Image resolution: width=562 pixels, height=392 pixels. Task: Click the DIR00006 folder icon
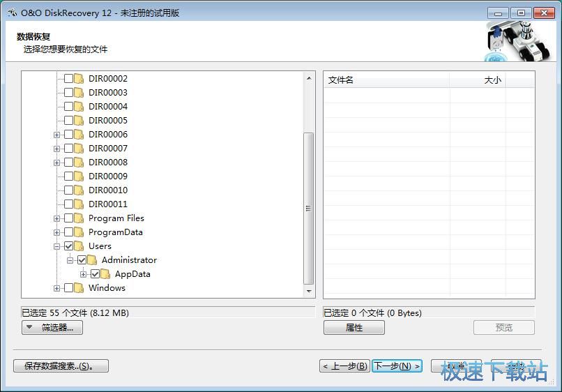(79, 135)
